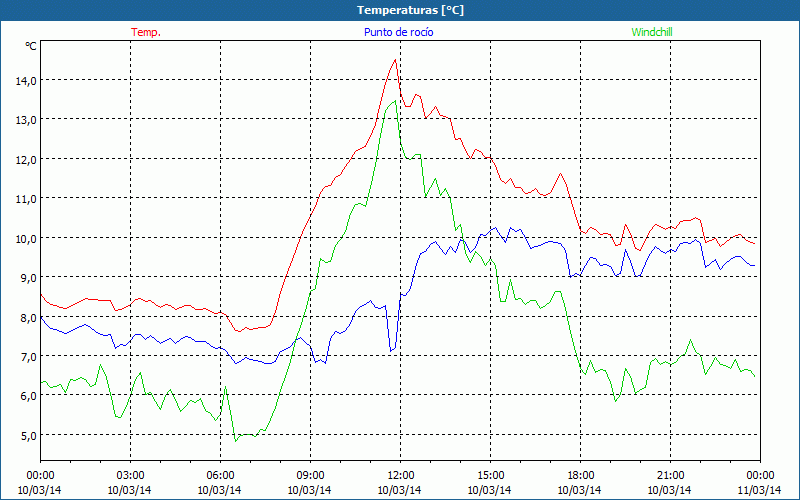Click the '12:00' time axis label

(401, 476)
